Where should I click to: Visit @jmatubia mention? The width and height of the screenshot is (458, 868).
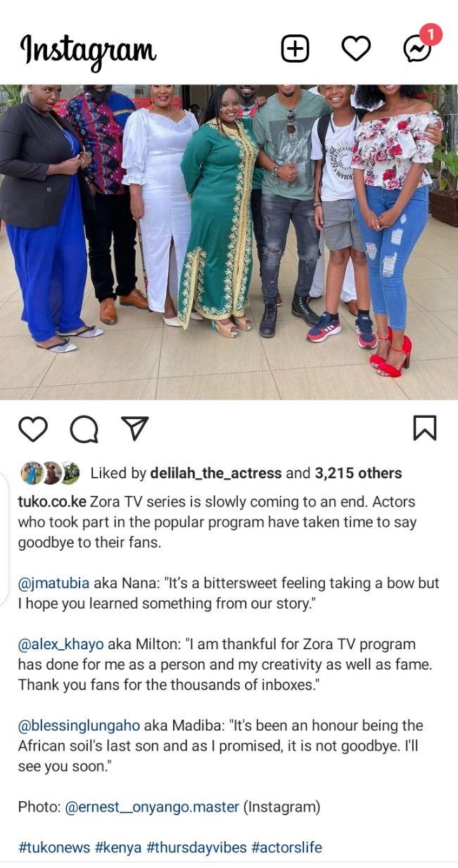53,583
